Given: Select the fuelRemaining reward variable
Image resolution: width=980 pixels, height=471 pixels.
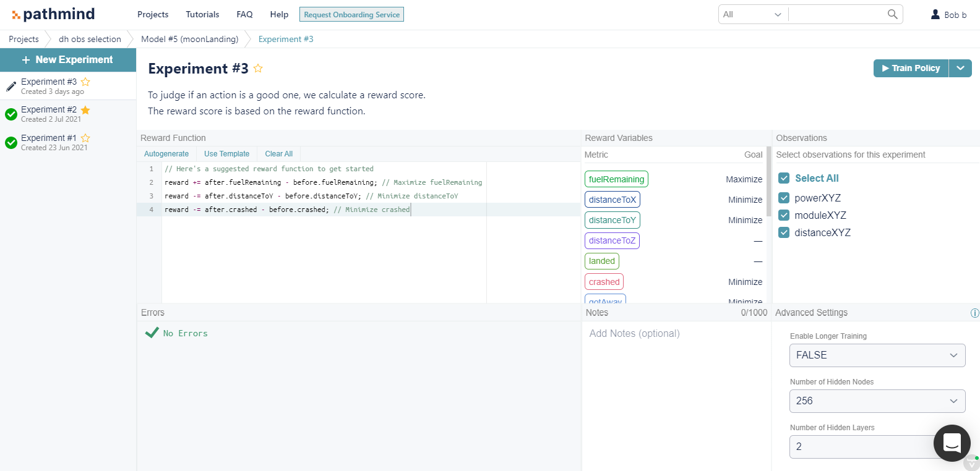Looking at the screenshot, I should pyautogui.click(x=616, y=179).
